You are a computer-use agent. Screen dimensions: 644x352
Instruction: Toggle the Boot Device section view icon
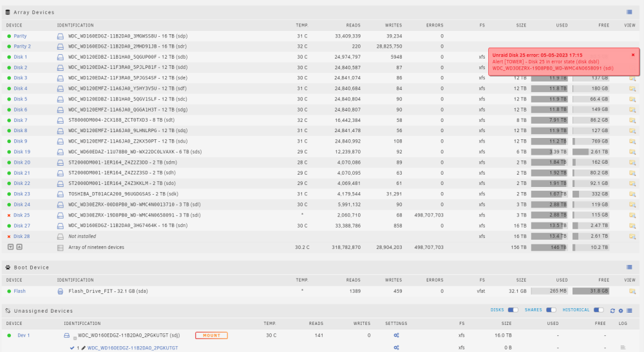(629, 268)
